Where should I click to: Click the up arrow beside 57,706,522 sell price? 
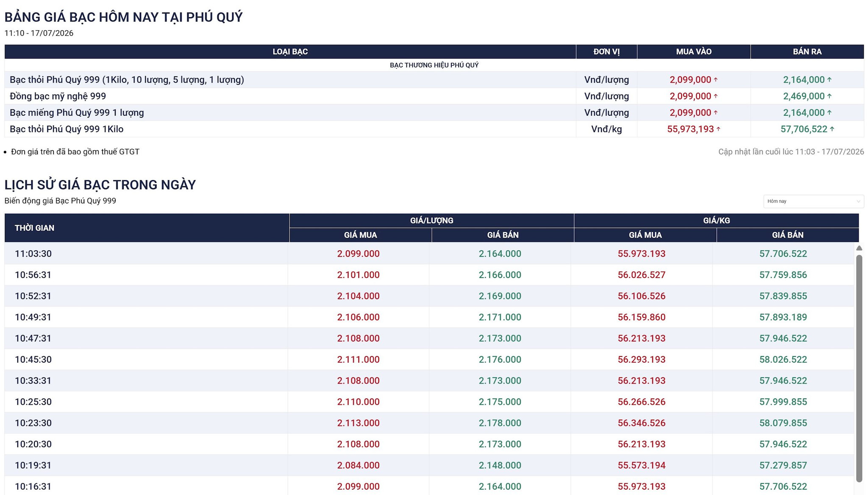(832, 129)
